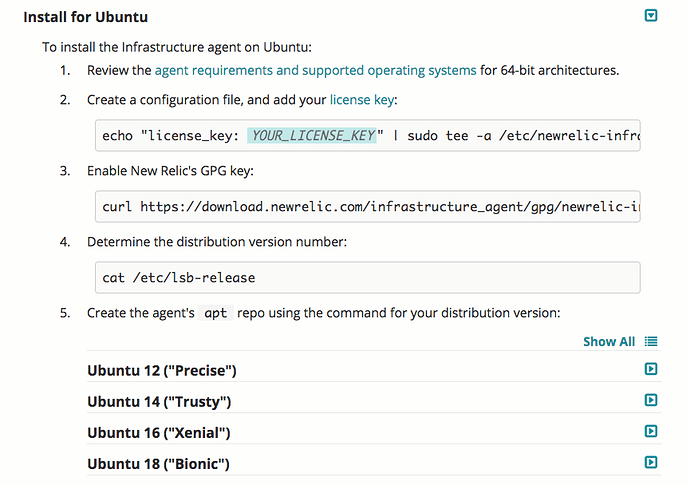Viewport: 690px width, 485px height.
Task: Expand Ubuntu 12 ("Precise") arrow icon
Action: point(651,369)
